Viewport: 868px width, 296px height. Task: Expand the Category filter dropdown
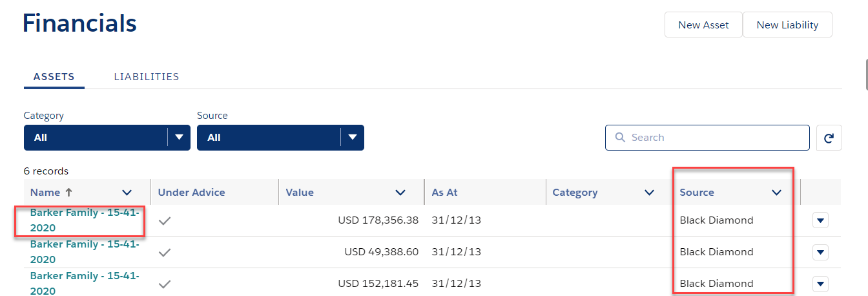(179, 138)
